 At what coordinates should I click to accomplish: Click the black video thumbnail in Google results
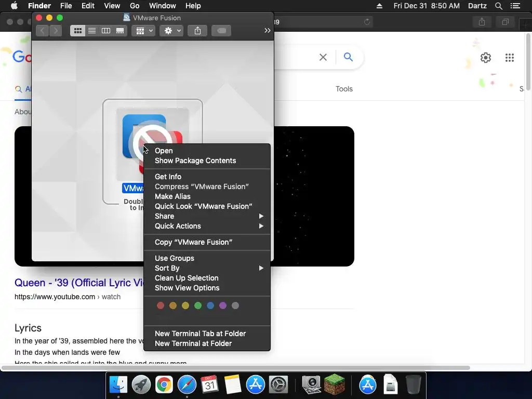[314, 196]
